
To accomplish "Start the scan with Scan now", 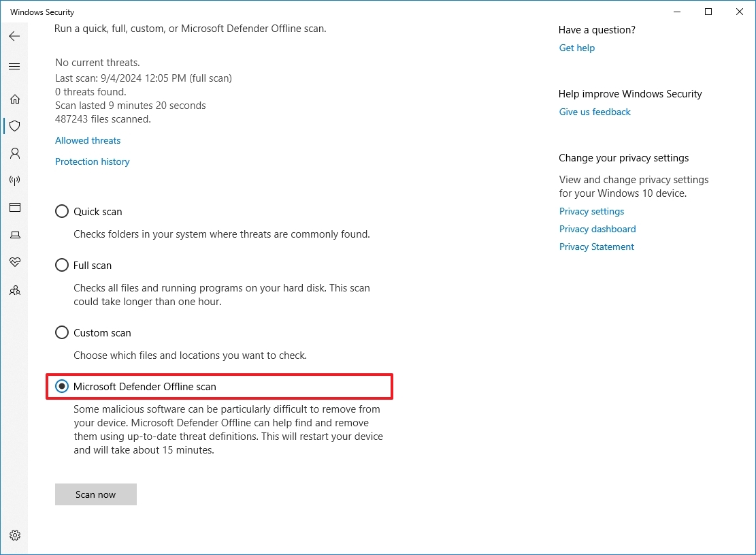I will [95, 494].
